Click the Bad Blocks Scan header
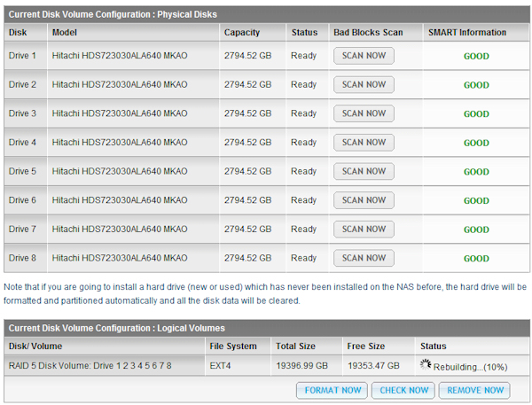Screen dimensions: 532x405 point(368,33)
